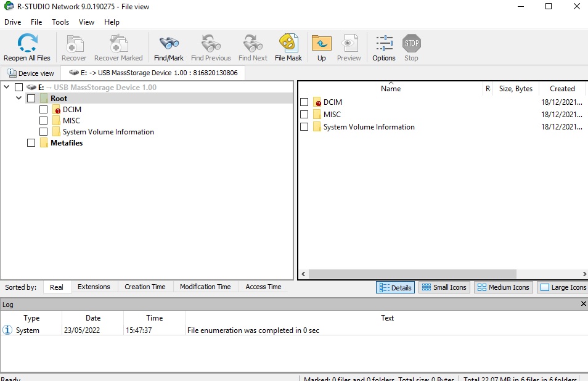Sort tree by Access Time

tap(263, 287)
